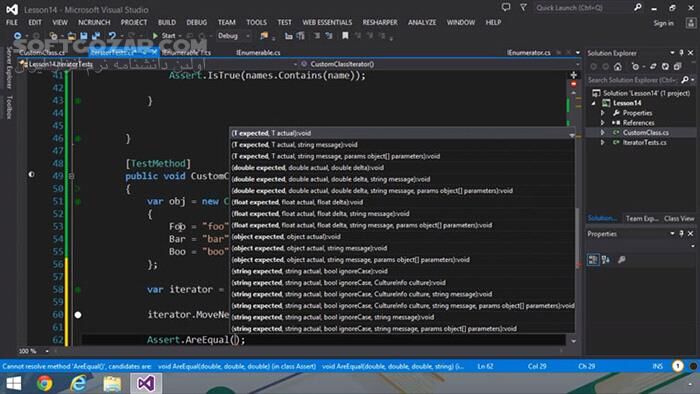Click the Pending Changes Filter icon

(635, 66)
